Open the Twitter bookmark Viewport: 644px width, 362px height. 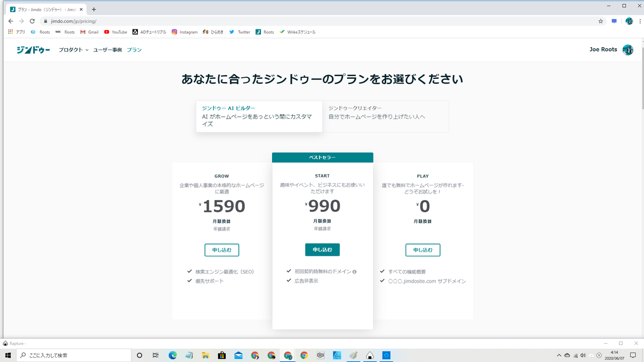(x=239, y=32)
